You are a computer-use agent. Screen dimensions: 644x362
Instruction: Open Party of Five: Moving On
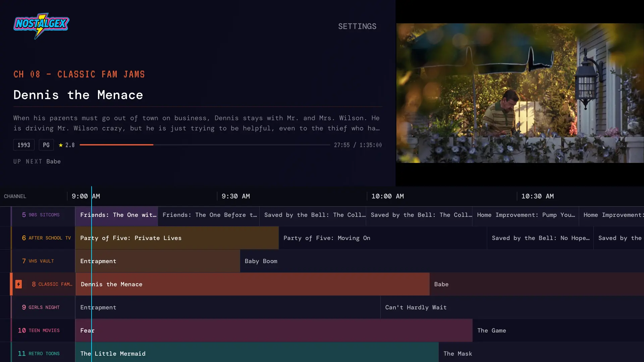pos(383,238)
